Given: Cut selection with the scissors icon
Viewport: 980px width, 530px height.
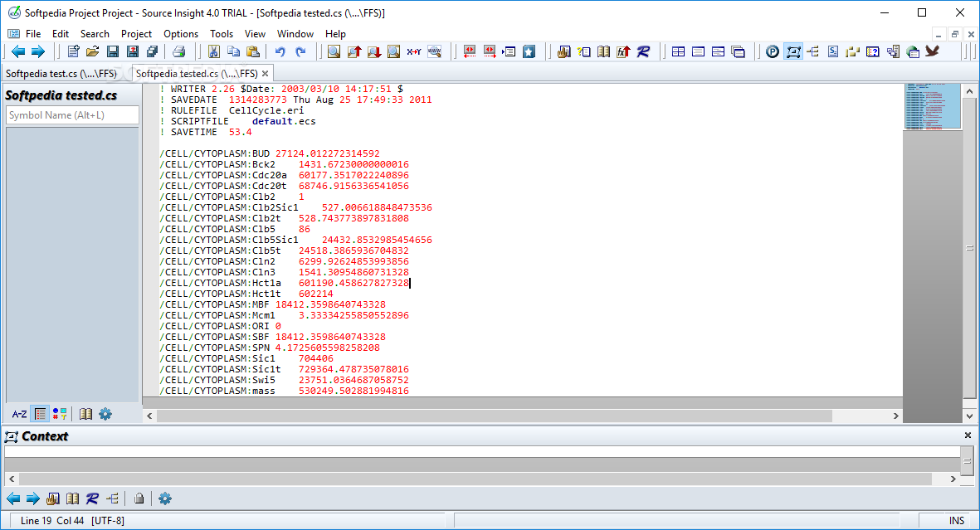Looking at the screenshot, I should coord(214,52).
